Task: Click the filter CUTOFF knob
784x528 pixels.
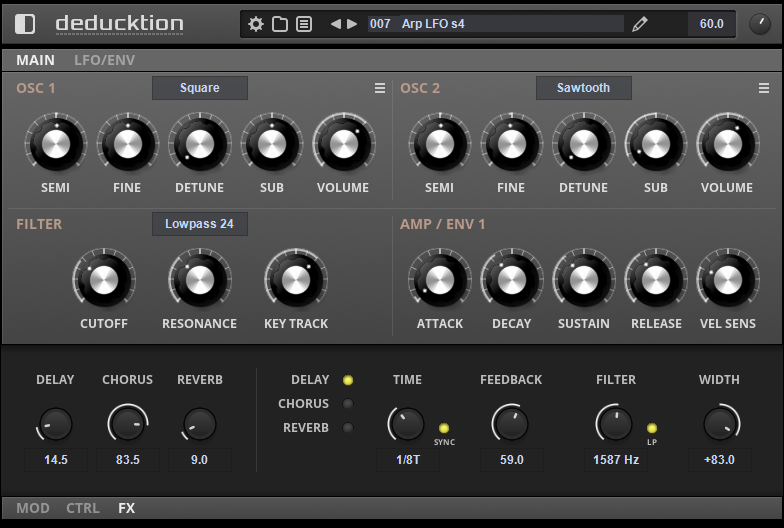Action: [104, 280]
